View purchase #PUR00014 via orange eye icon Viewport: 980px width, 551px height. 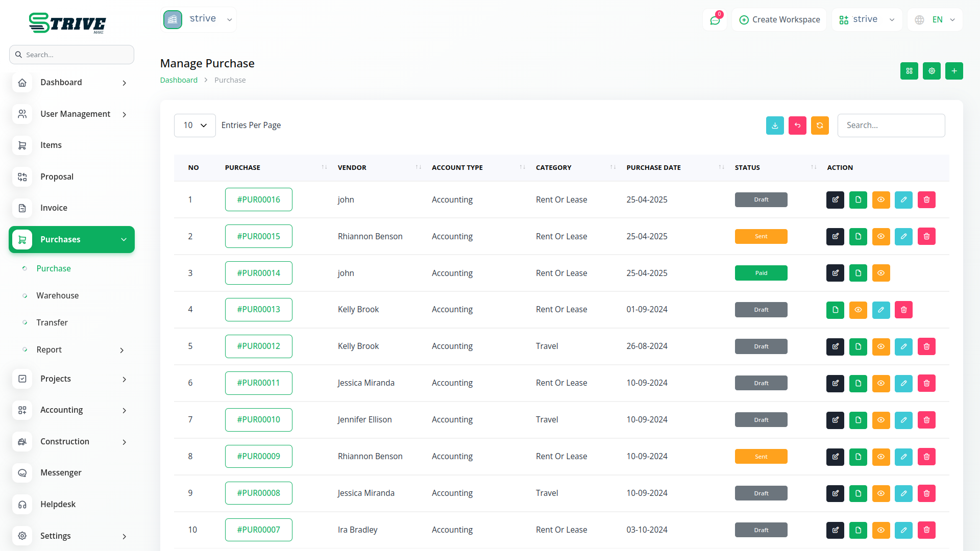880,273
